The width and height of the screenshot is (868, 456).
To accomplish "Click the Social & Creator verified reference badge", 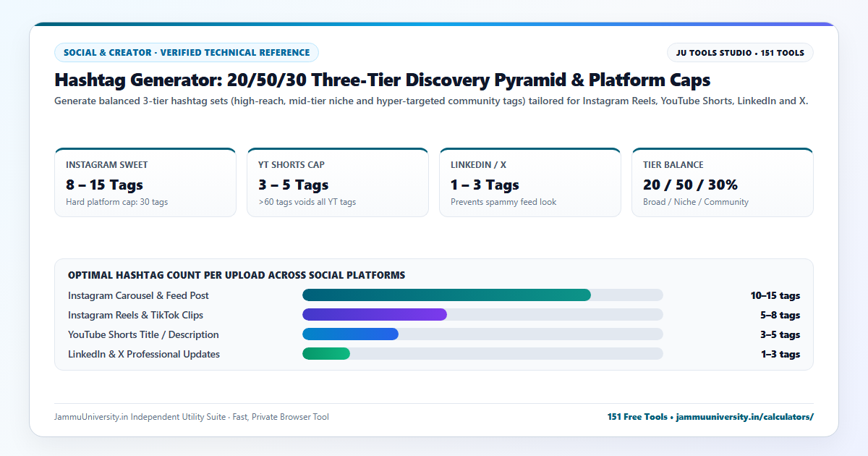I will tap(187, 52).
